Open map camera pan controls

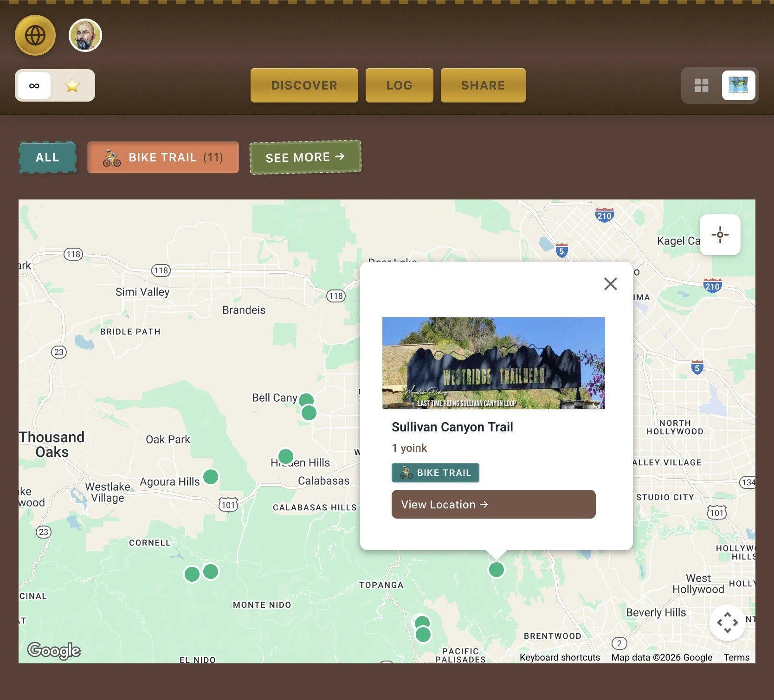tap(728, 623)
